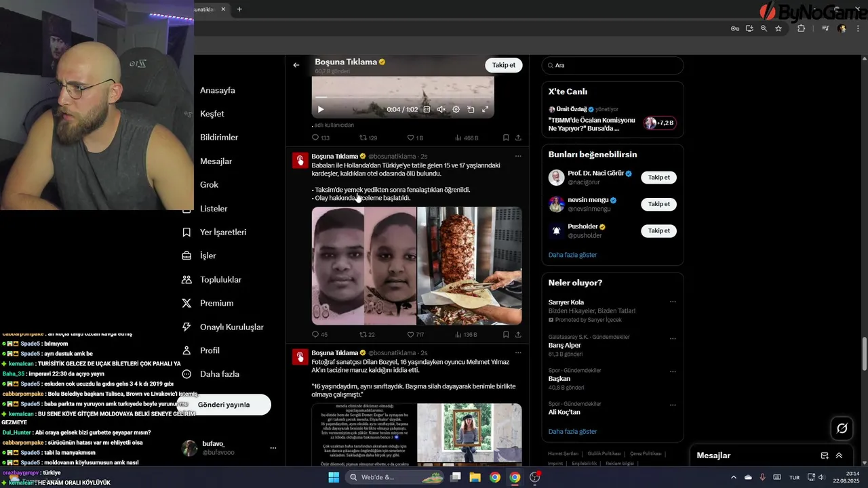This screenshot has height=488, width=868.
Task: Follow Boşuna Tıklama with Takip et
Action: coord(504,65)
